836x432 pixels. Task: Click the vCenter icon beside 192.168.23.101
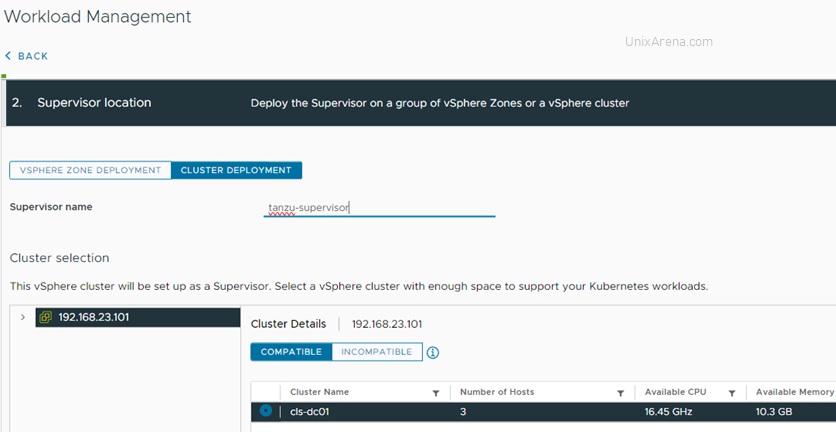pyautogui.click(x=46, y=318)
